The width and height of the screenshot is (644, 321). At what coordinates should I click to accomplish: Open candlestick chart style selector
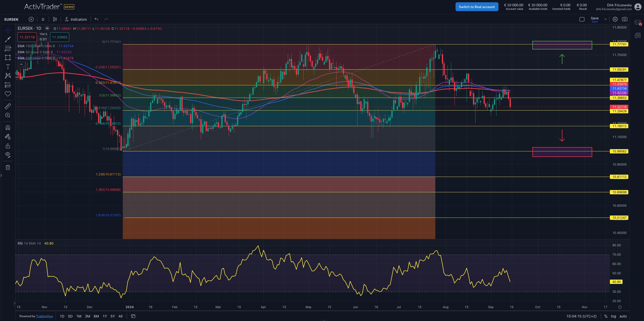55,19
